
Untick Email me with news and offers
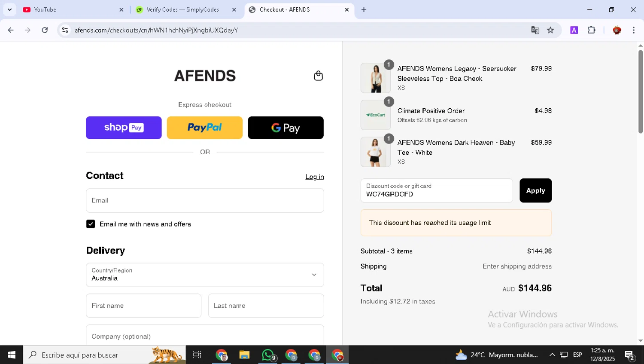pos(91,224)
